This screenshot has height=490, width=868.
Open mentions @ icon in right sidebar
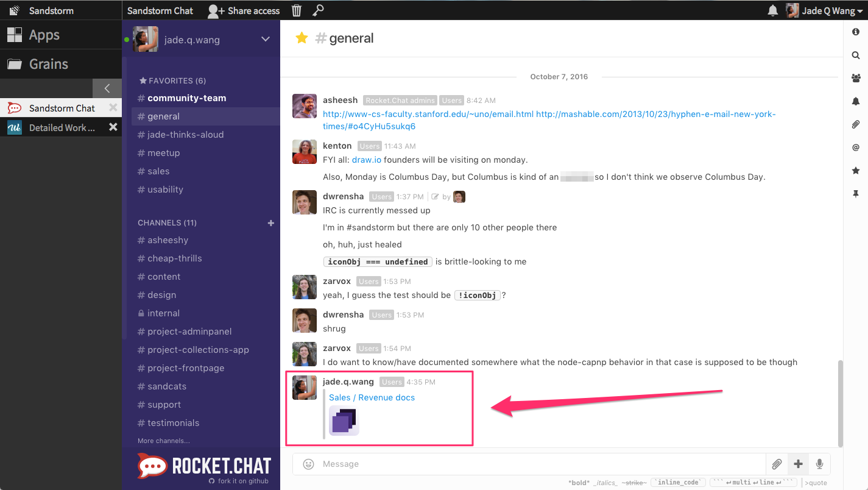pyautogui.click(x=856, y=147)
